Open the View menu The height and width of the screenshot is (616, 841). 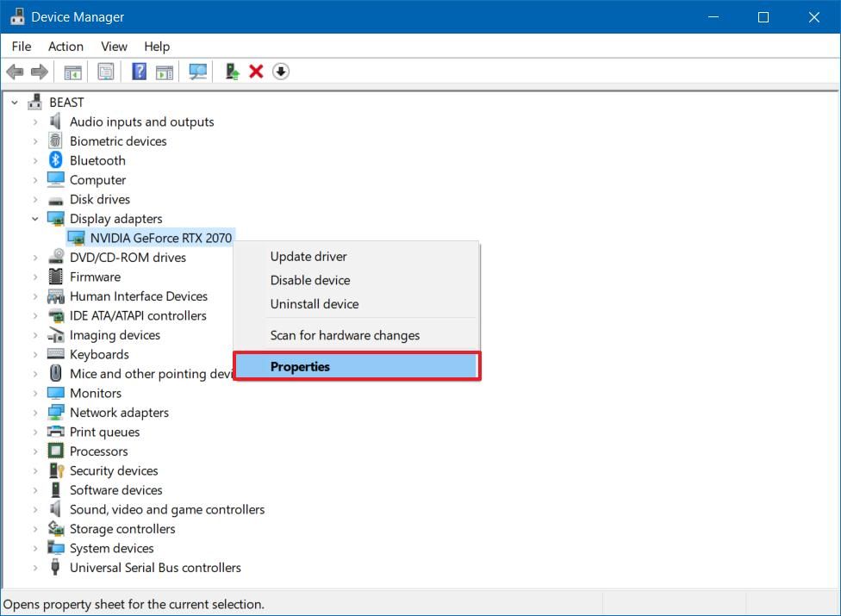click(x=113, y=46)
